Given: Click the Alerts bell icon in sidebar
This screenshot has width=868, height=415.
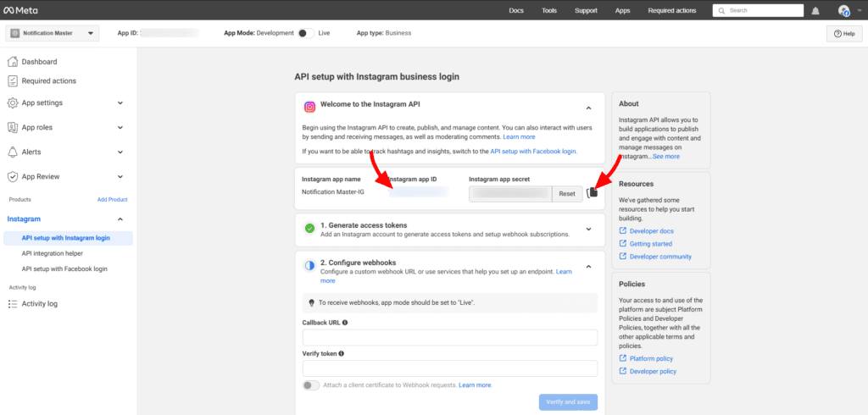Looking at the screenshot, I should (13, 152).
